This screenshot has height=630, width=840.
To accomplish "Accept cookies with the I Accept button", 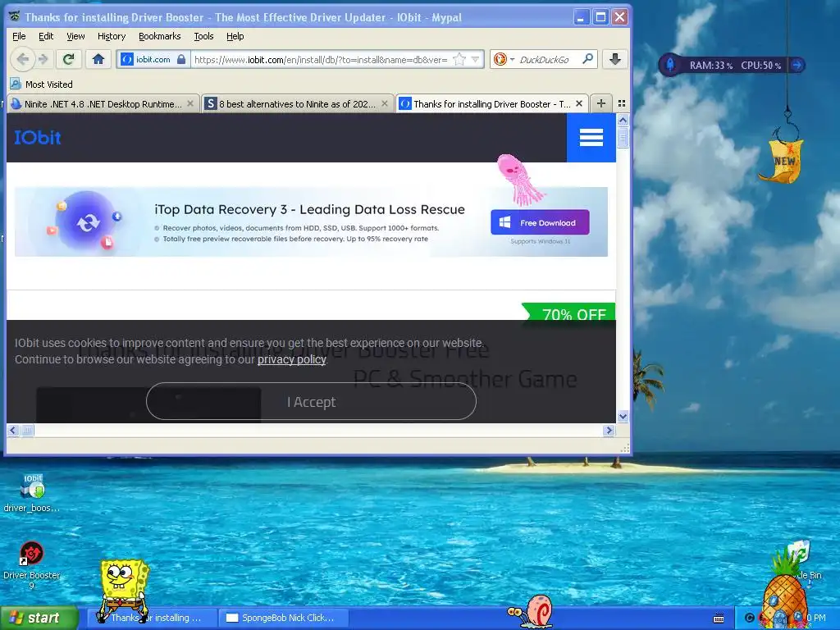I will pos(311,401).
